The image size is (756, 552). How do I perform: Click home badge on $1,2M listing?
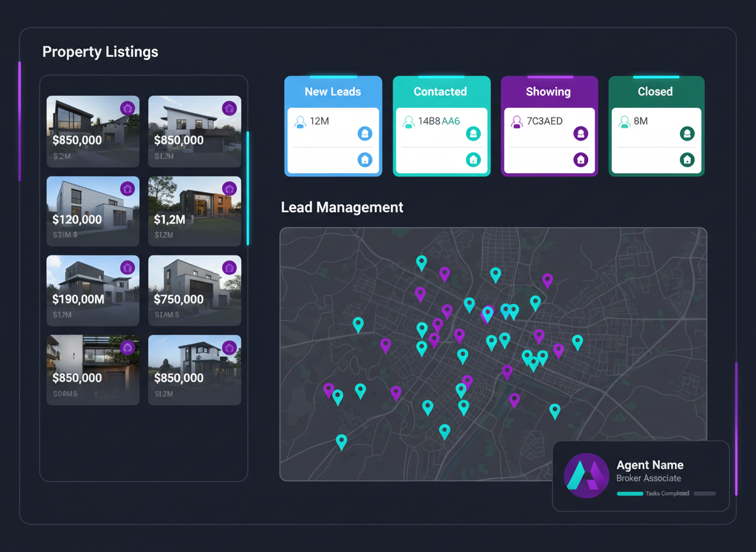tap(229, 188)
